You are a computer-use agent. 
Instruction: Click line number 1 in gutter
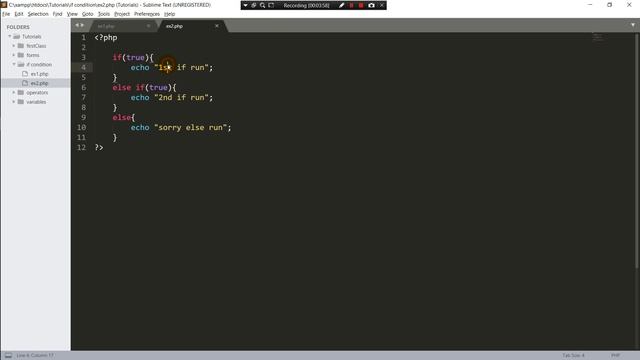click(84, 38)
